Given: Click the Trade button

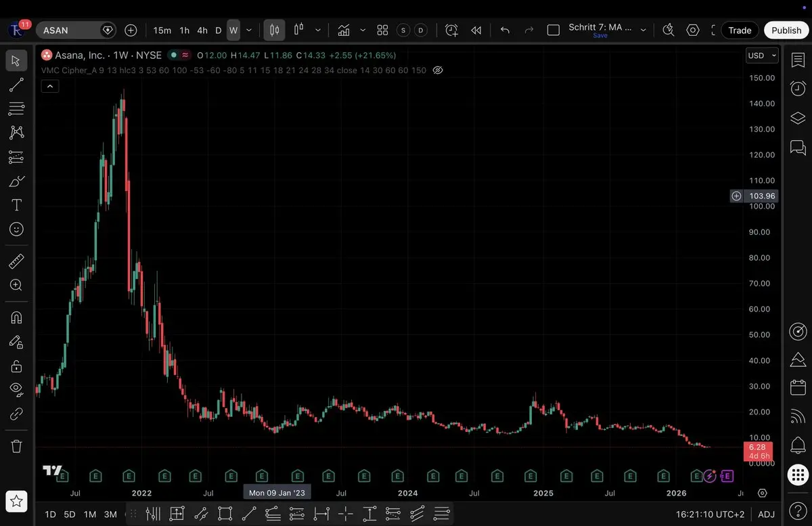Looking at the screenshot, I should click(x=740, y=30).
